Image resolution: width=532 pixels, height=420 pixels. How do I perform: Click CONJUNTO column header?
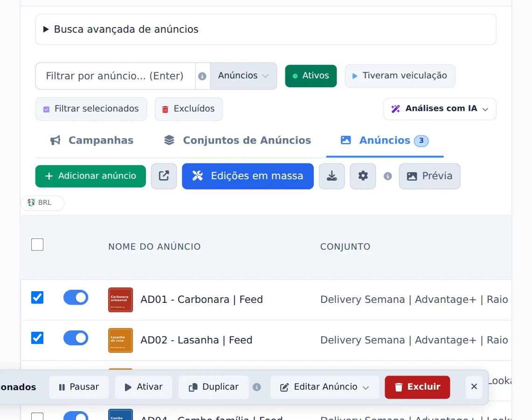click(345, 246)
